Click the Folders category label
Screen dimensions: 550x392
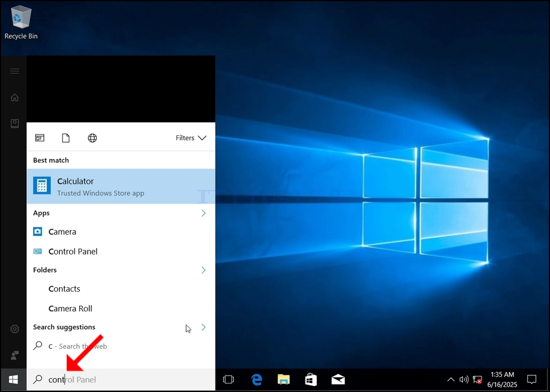[x=45, y=270]
